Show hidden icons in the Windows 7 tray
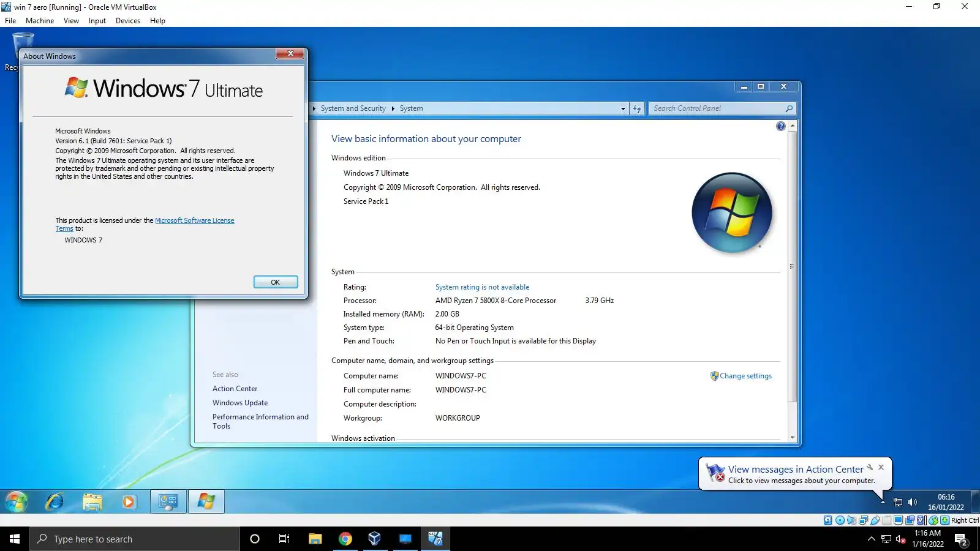 (883, 502)
